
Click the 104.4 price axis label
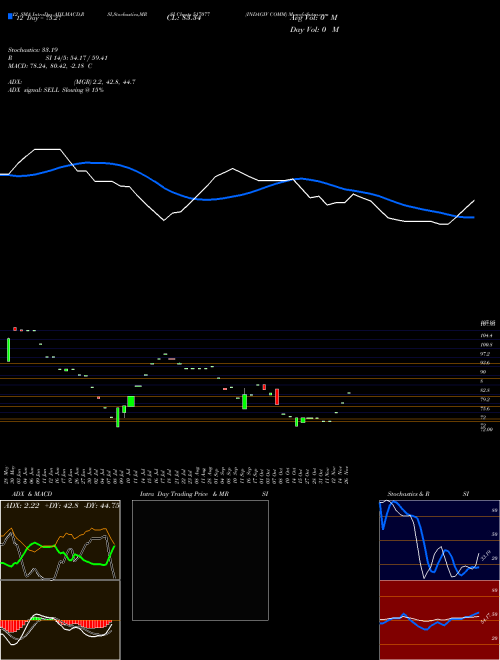(x=486, y=335)
